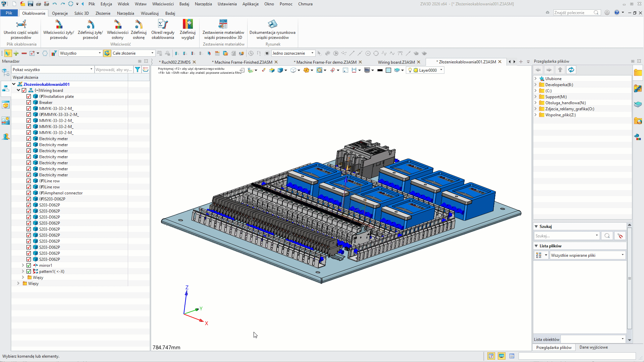Toggle mirror1 checkbox

[x=29, y=265]
